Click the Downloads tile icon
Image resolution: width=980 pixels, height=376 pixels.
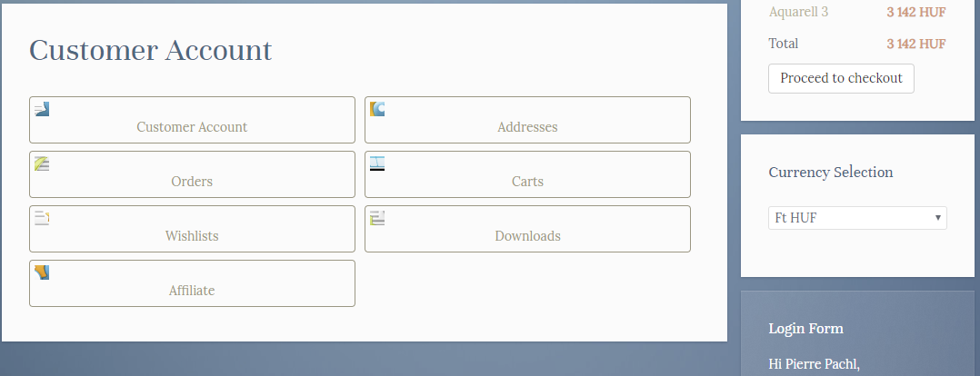pyautogui.click(x=377, y=218)
